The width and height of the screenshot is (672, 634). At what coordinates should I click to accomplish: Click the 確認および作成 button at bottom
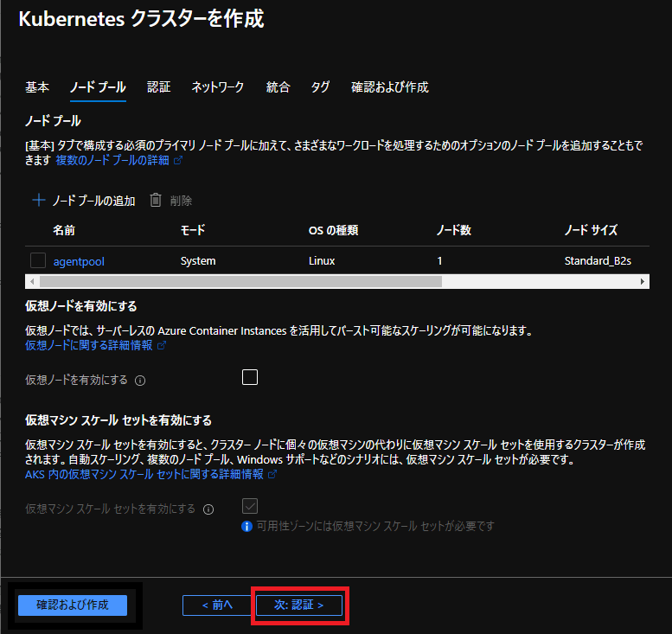coord(73,605)
